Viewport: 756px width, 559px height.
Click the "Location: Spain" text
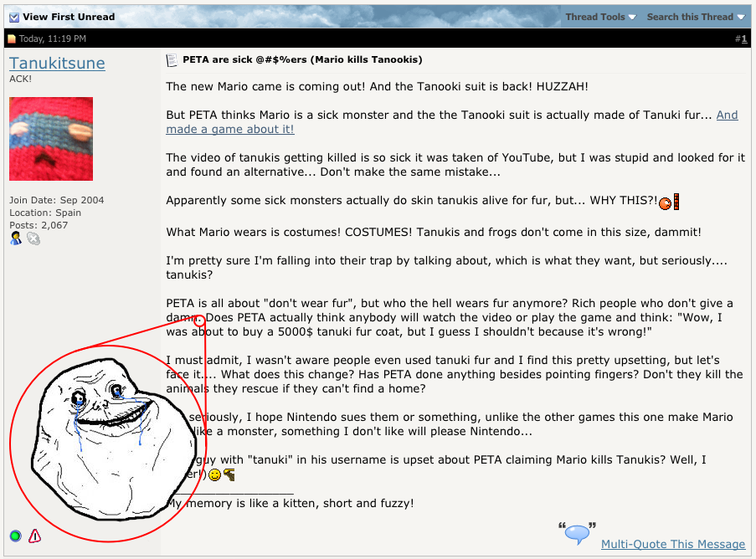click(45, 213)
